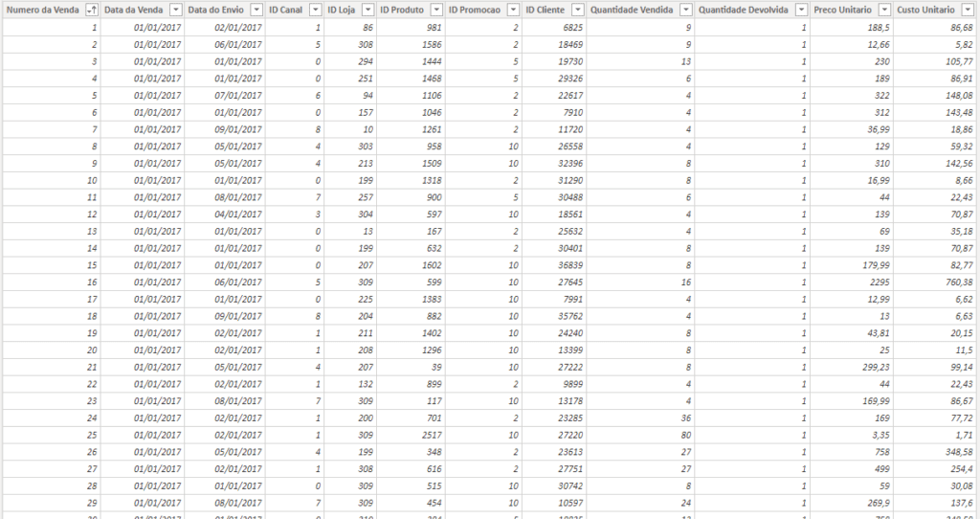The width and height of the screenshot is (980, 519).
Task: Open the Numero da Venda sort dropdown
Action: [x=92, y=10]
